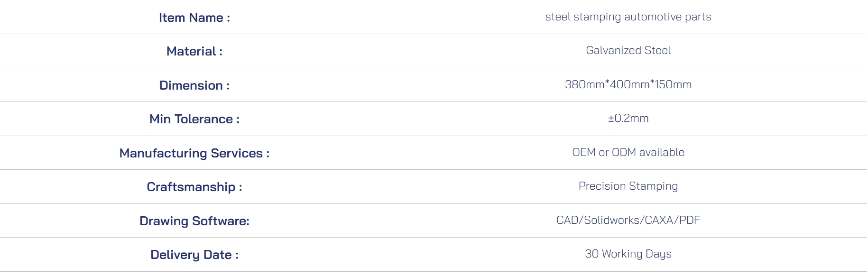Click the 'Drawing Software:' label
Screen dimensions: 868x276
click(x=194, y=221)
